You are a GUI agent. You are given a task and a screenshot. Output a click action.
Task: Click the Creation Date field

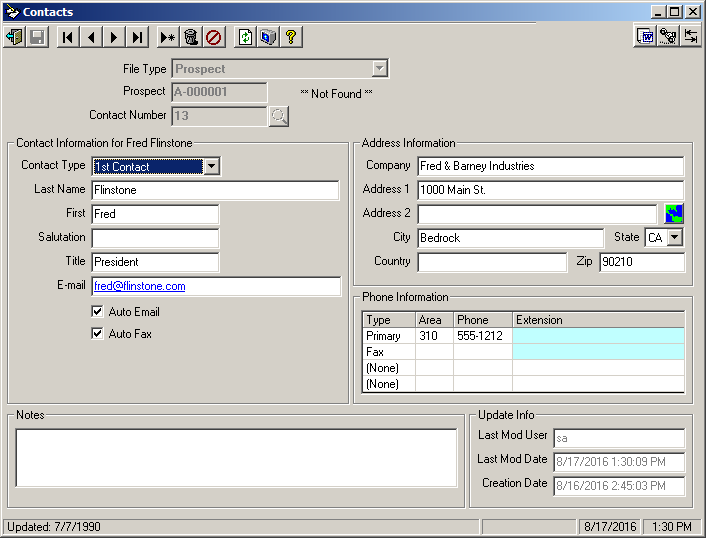point(619,486)
